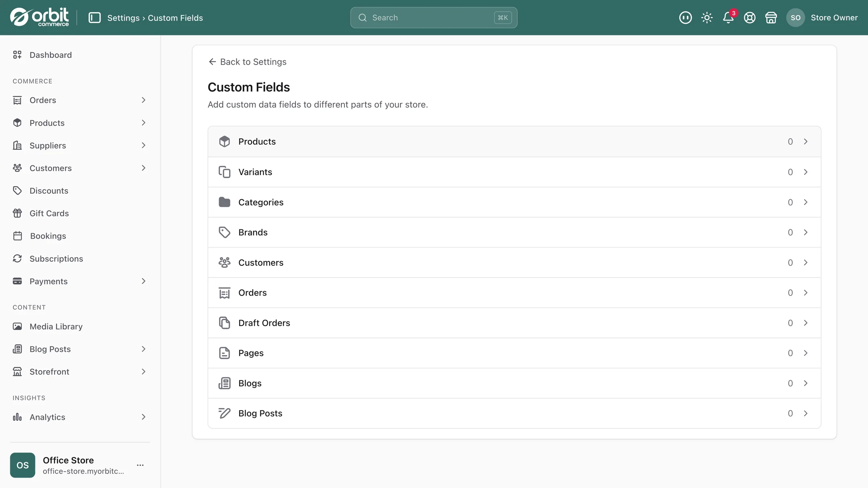
Task: Click the Payments card icon
Action: pyautogui.click(x=17, y=281)
